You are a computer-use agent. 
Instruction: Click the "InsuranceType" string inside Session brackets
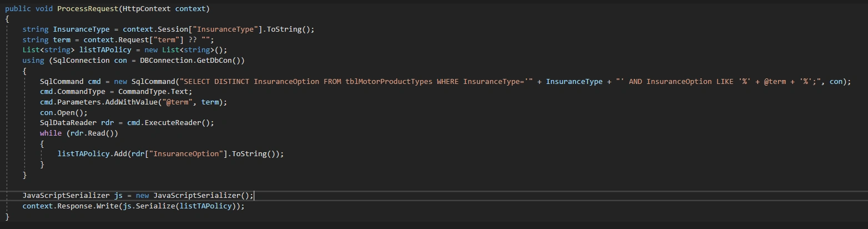click(x=232, y=29)
